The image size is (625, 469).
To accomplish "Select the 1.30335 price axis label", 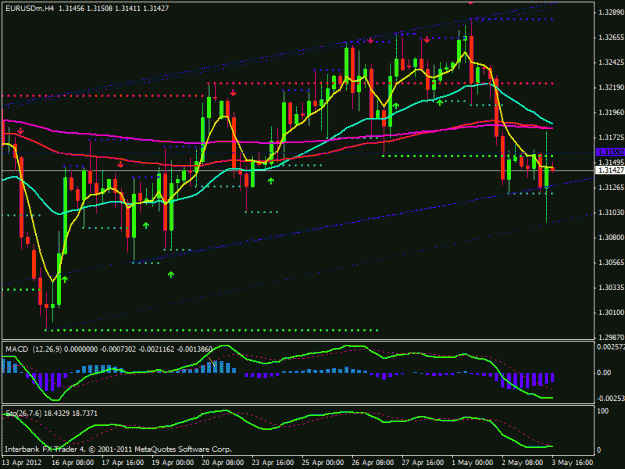I will [x=611, y=287].
